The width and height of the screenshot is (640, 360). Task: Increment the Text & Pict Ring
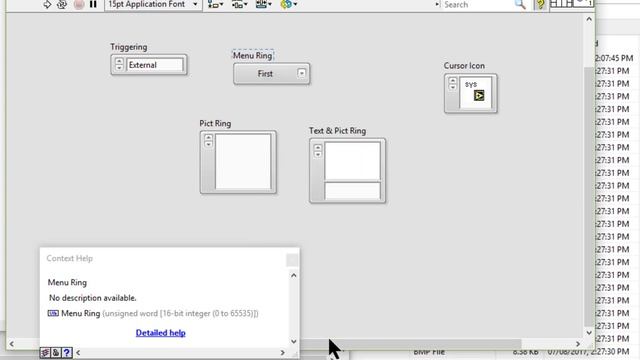tap(318, 148)
